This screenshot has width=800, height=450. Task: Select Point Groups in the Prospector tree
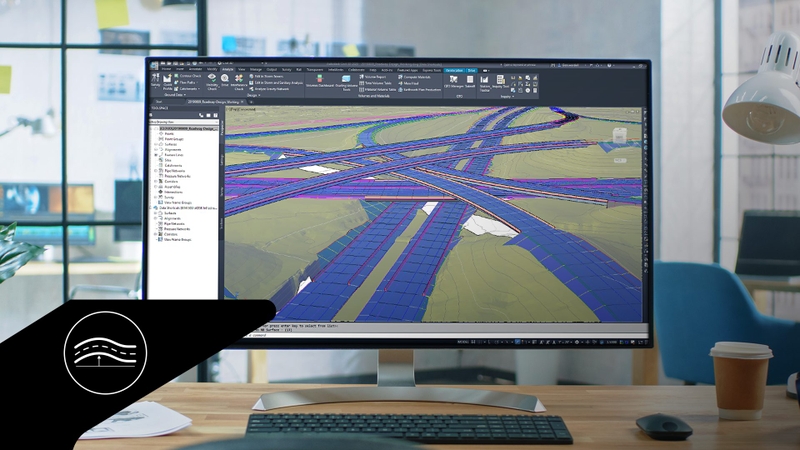(173, 139)
